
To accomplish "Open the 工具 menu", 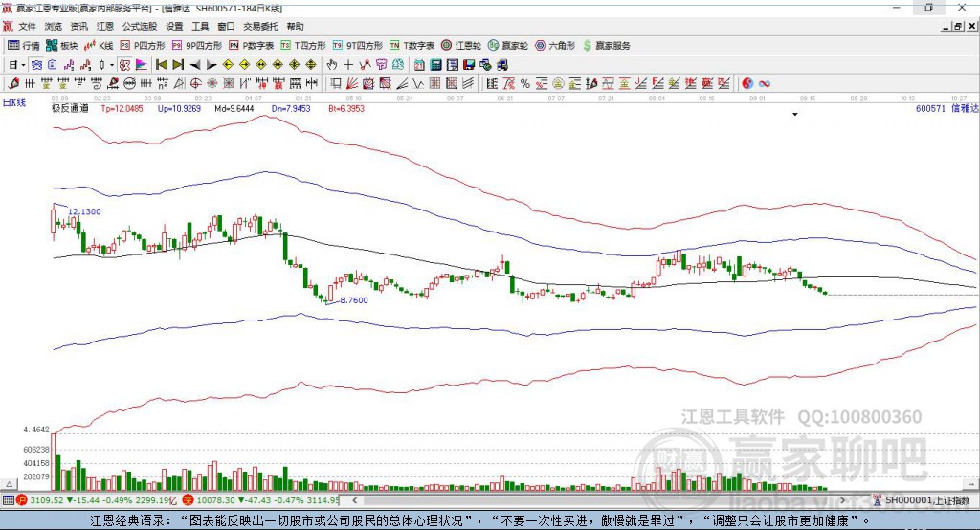I will 200,26.
